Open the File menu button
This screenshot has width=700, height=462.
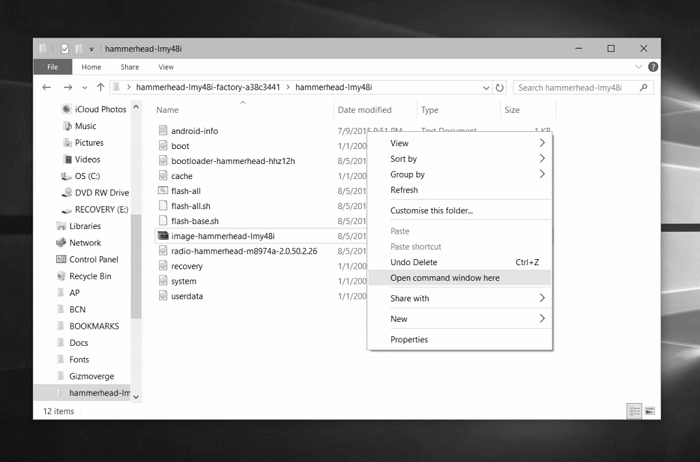coord(52,67)
